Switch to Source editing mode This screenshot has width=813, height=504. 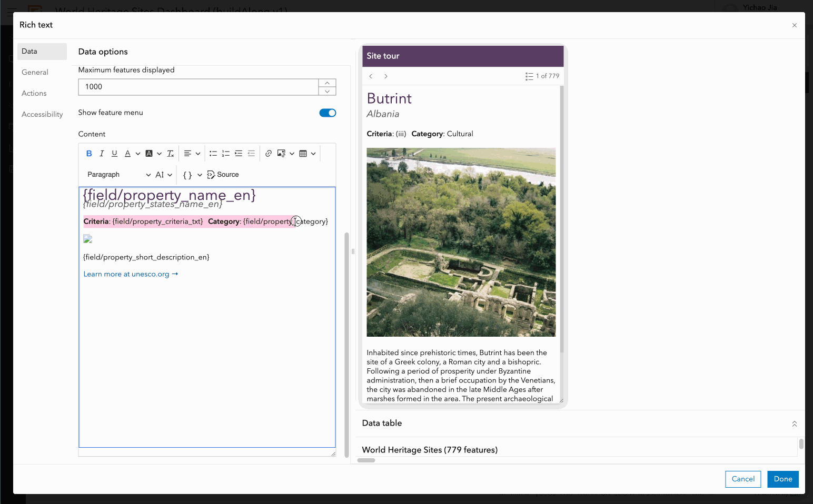pyautogui.click(x=223, y=175)
